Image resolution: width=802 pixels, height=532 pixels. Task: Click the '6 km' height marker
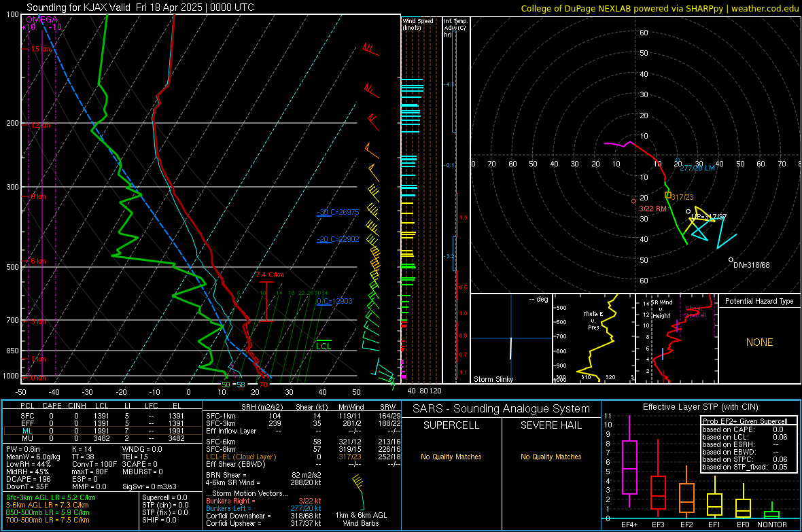38,261
